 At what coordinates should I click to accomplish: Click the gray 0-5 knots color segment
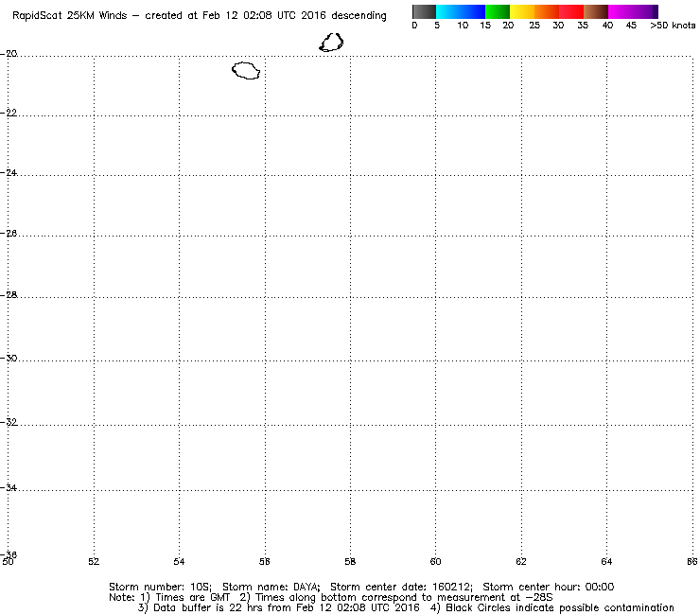click(424, 11)
